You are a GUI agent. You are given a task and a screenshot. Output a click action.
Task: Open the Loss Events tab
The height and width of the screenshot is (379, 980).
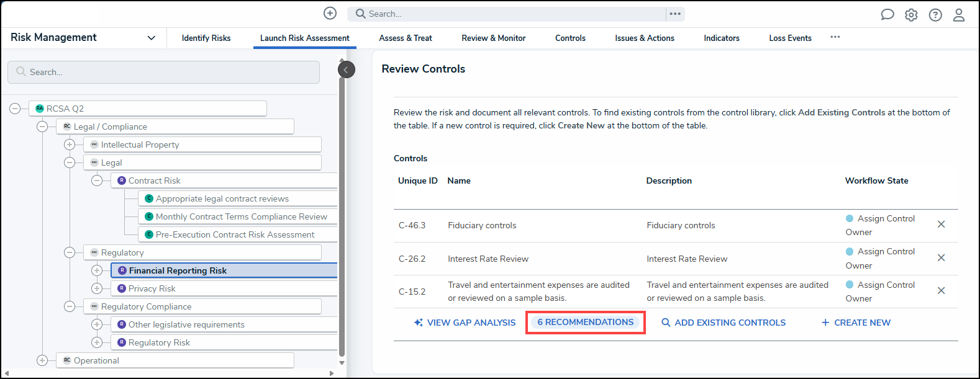(790, 38)
